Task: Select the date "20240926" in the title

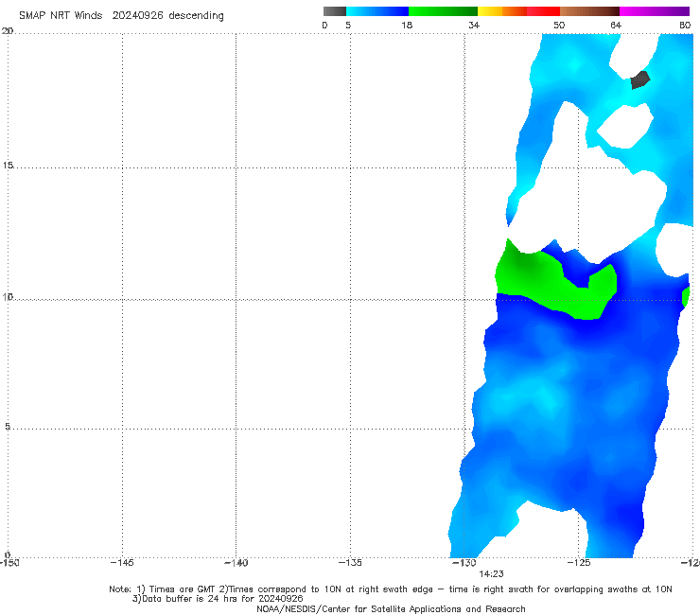Action: pos(137,15)
